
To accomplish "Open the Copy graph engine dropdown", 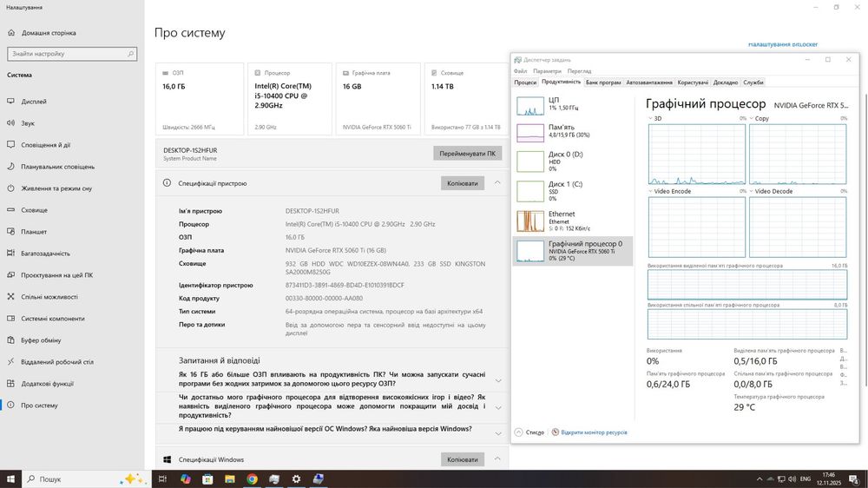I will coord(751,119).
